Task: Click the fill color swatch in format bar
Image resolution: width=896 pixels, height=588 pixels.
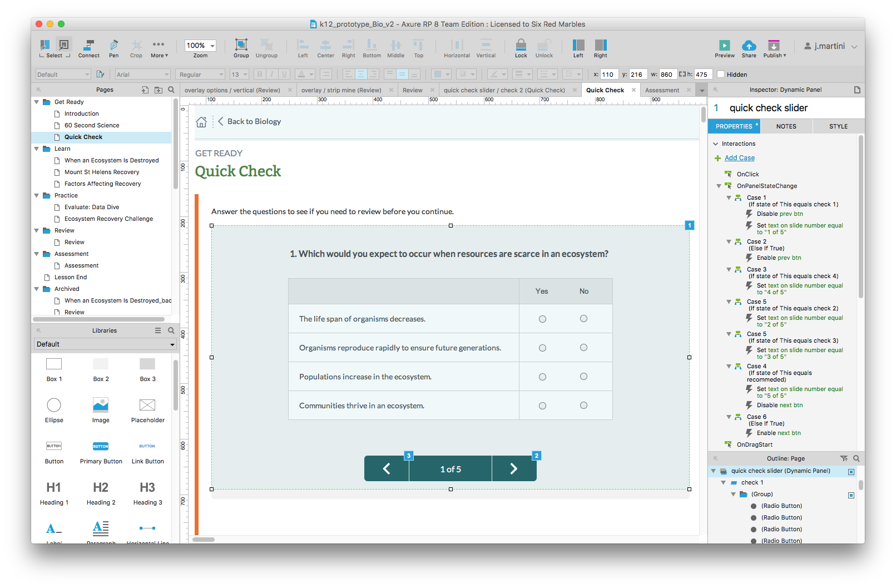Action: pyautogui.click(x=438, y=75)
